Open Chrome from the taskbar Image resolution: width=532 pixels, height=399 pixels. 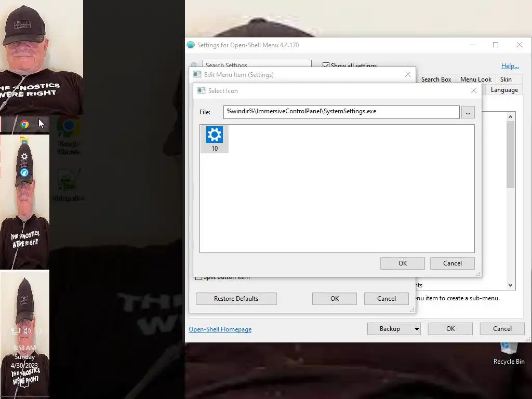(x=24, y=124)
